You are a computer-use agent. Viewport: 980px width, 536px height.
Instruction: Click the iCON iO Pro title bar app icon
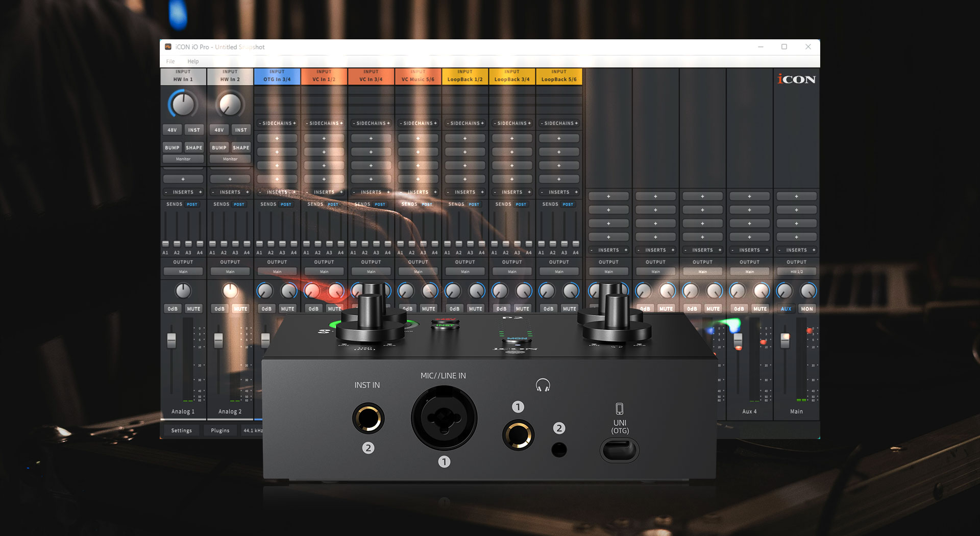168,46
